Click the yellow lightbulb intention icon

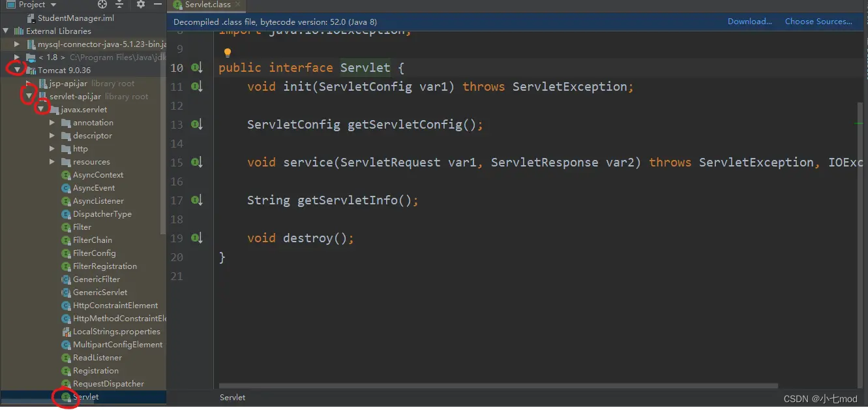click(228, 53)
